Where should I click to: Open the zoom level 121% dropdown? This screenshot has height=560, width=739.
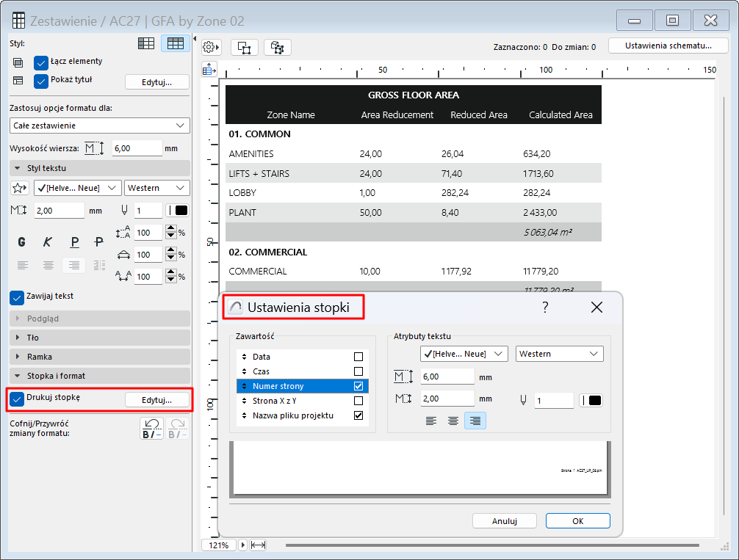(x=219, y=545)
